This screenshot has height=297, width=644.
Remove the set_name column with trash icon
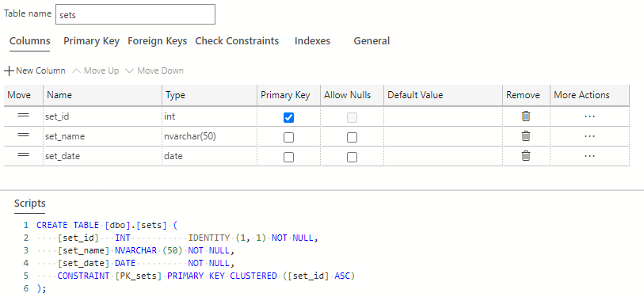coord(526,136)
